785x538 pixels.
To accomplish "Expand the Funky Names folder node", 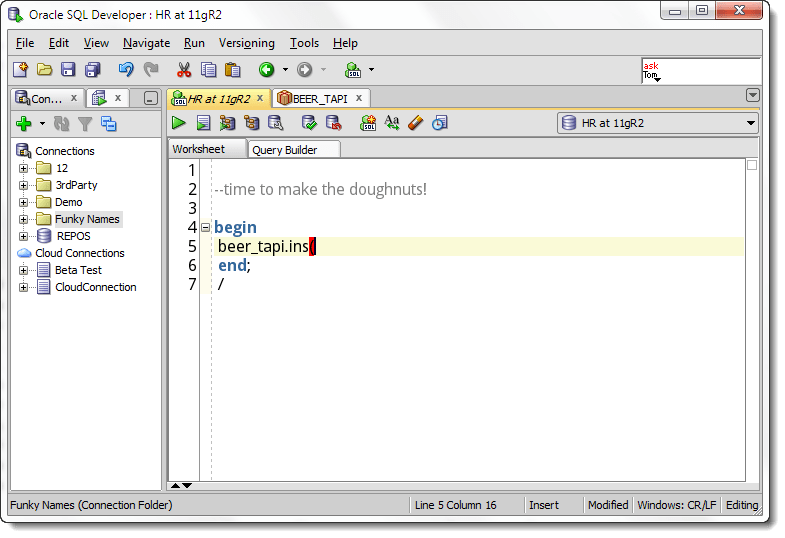I will click(x=24, y=220).
